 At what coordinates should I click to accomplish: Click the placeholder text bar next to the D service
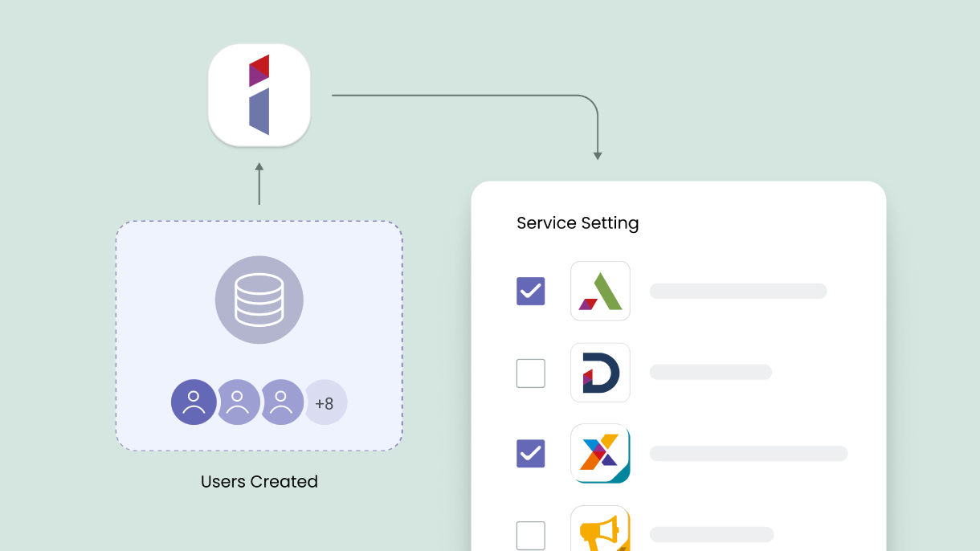711,372
